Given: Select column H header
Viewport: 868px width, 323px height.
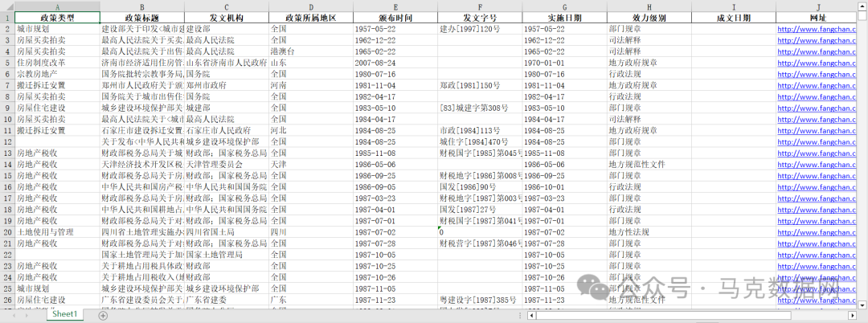Looking at the screenshot, I should click(x=649, y=6).
